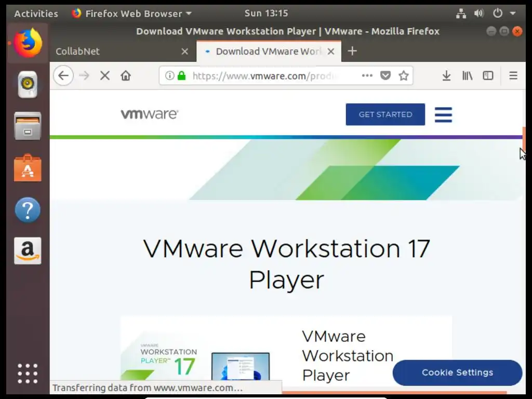The image size is (532, 399).
Task: Open the Library bookshelf icon
Action: coord(467,75)
